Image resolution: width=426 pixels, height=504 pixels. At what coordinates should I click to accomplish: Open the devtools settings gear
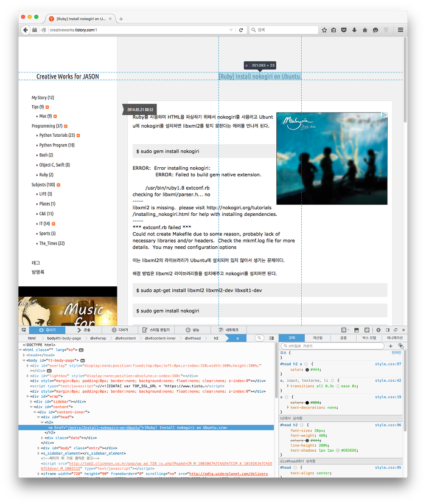pos(379,330)
